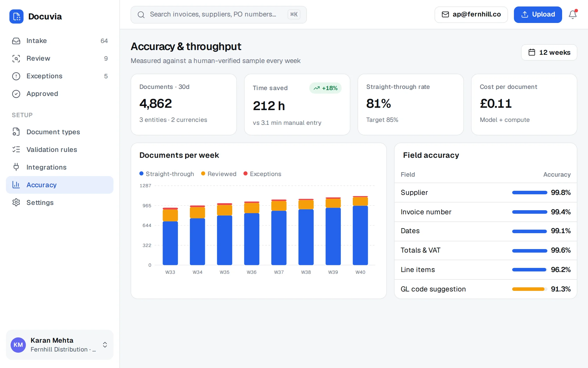Click the upload arrow icon
The image size is (588, 368).
tap(525, 14)
